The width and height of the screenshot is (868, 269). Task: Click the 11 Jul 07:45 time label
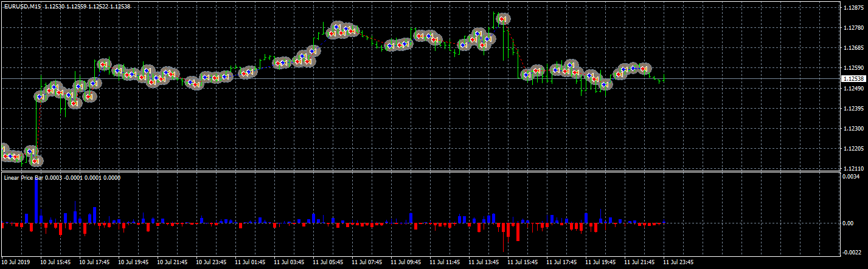[x=367, y=262]
